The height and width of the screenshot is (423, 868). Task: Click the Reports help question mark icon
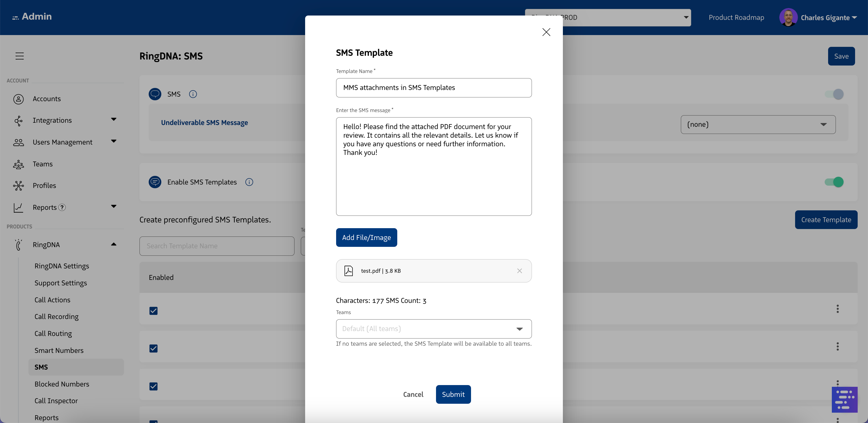[62, 207]
